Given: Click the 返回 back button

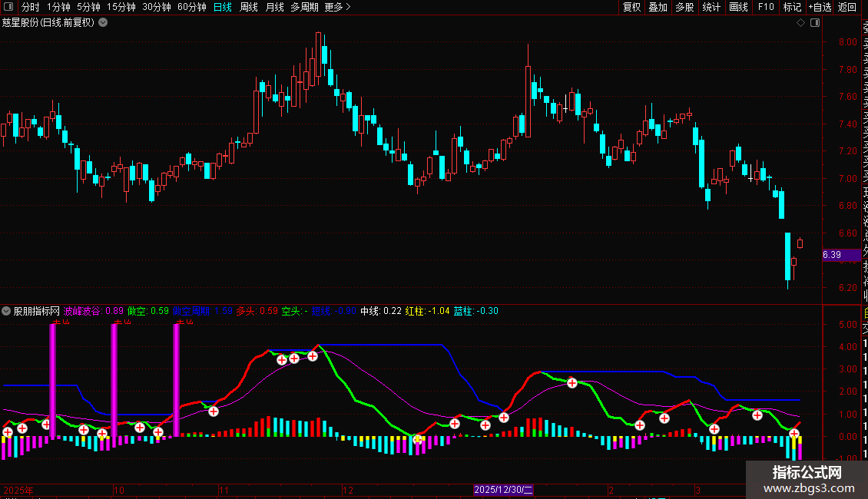Looking at the screenshot, I should point(847,7).
